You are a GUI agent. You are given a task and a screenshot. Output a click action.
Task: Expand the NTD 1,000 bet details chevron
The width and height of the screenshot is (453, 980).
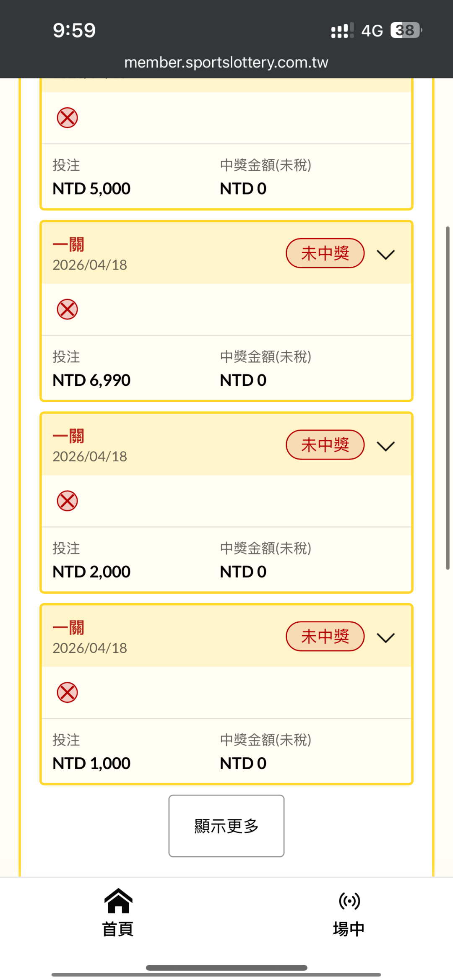(385, 638)
